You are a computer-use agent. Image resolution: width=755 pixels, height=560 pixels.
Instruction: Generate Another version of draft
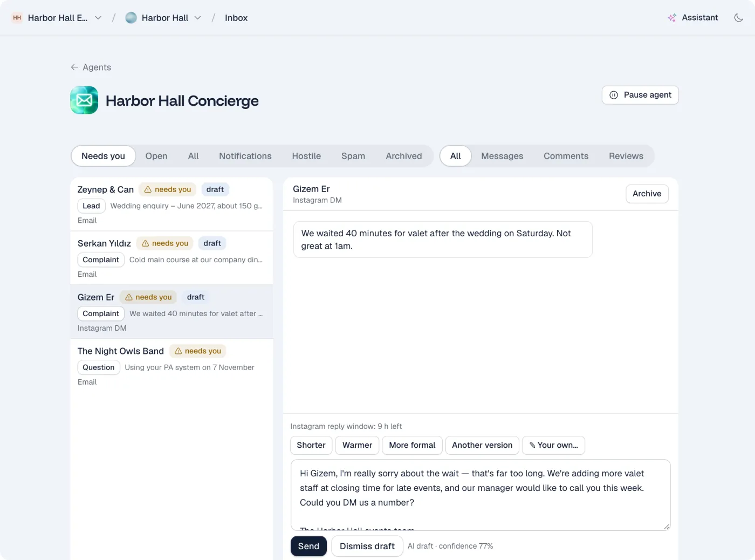[x=482, y=445]
